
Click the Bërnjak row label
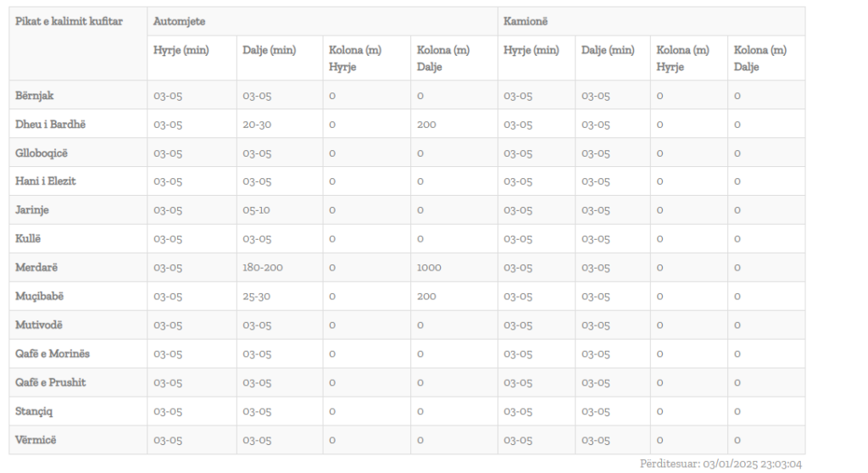coord(34,95)
